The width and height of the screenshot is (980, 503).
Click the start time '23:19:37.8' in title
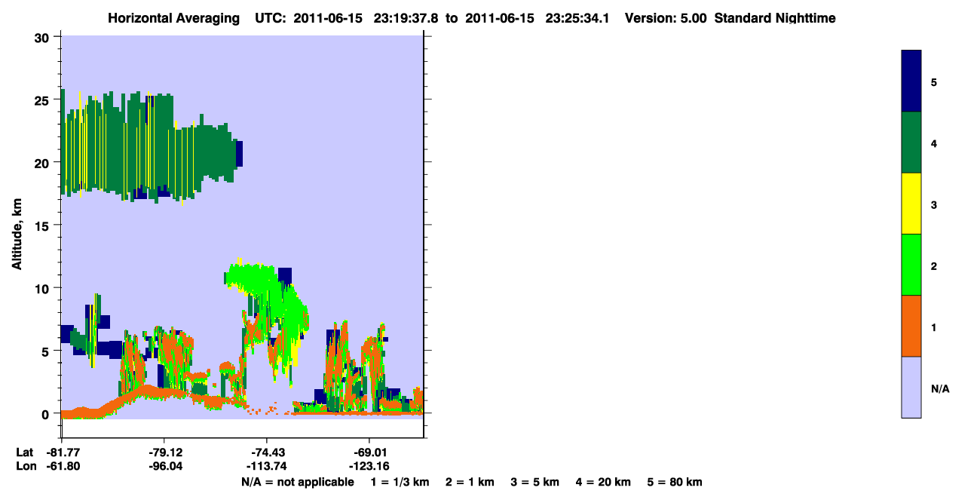pyautogui.click(x=407, y=18)
